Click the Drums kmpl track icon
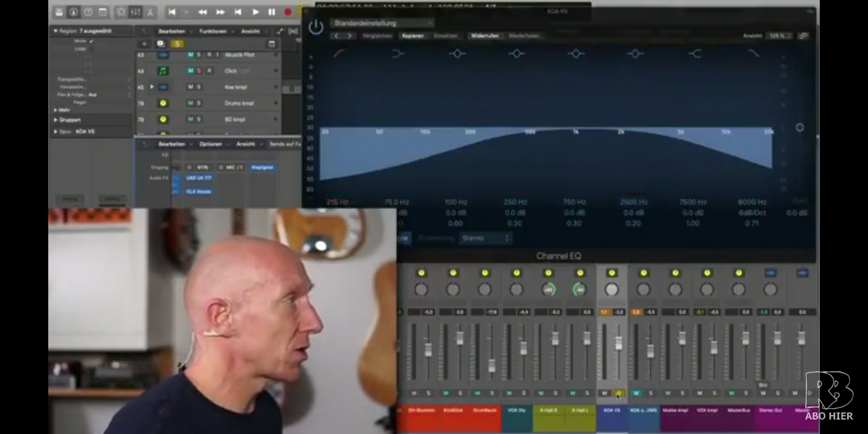This screenshot has height=434, width=868. point(163,103)
